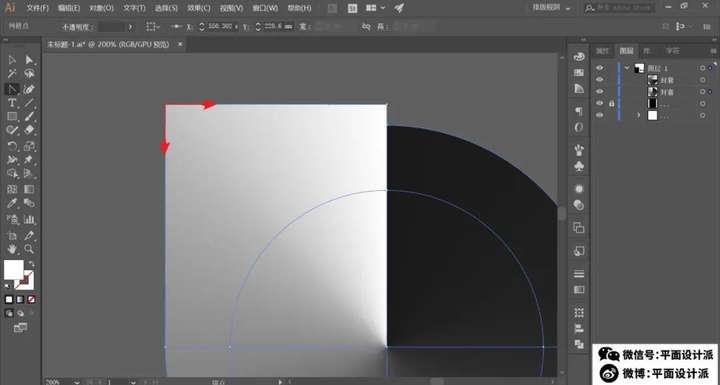Select the Hand tool
720x385 pixels.
pos(12,249)
